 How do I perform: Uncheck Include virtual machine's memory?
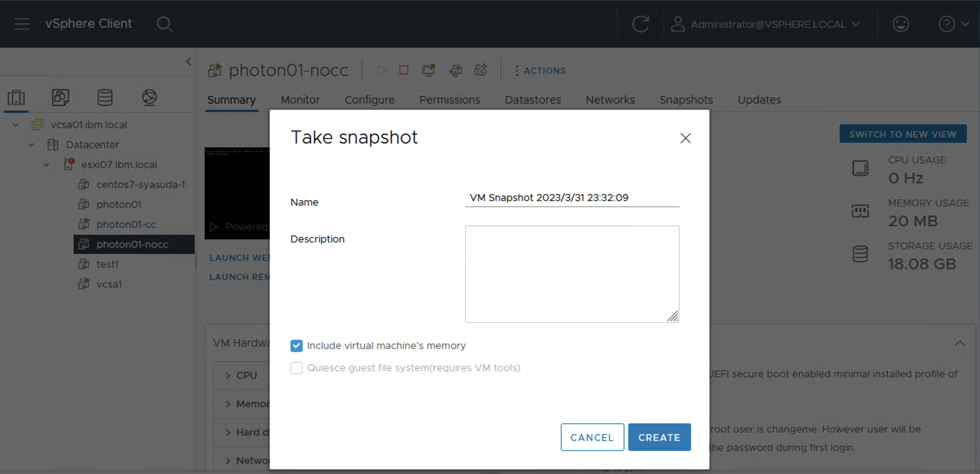(x=296, y=346)
